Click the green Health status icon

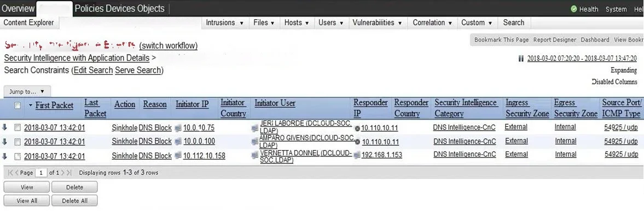point(574,9)
